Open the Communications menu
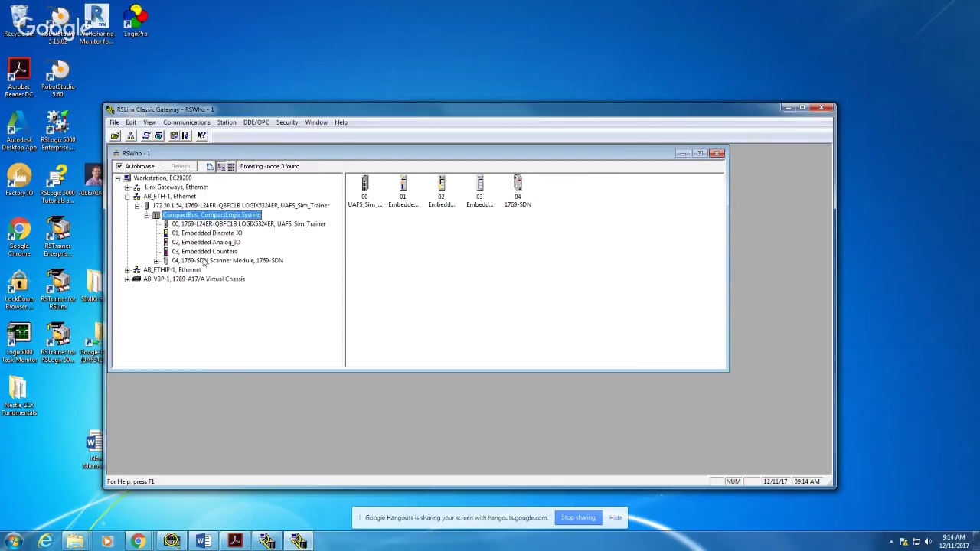980x551 pixels. tap(186, 122)
